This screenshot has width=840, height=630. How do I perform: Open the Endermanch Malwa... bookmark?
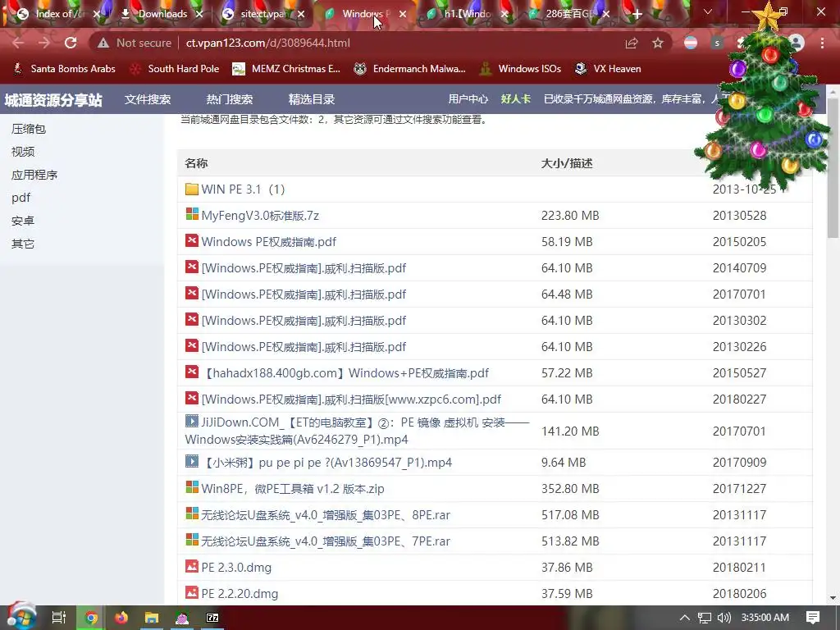click(409, 69)
